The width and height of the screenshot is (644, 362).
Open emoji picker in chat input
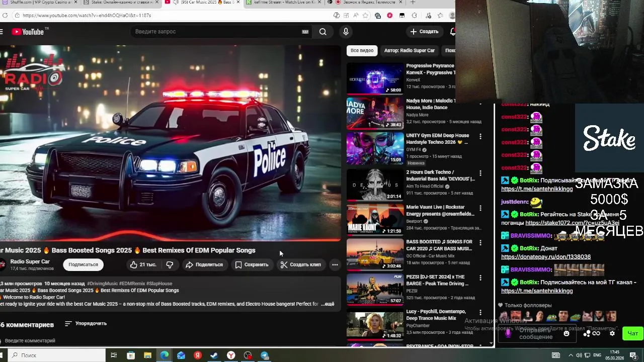[x=567, y=333]
